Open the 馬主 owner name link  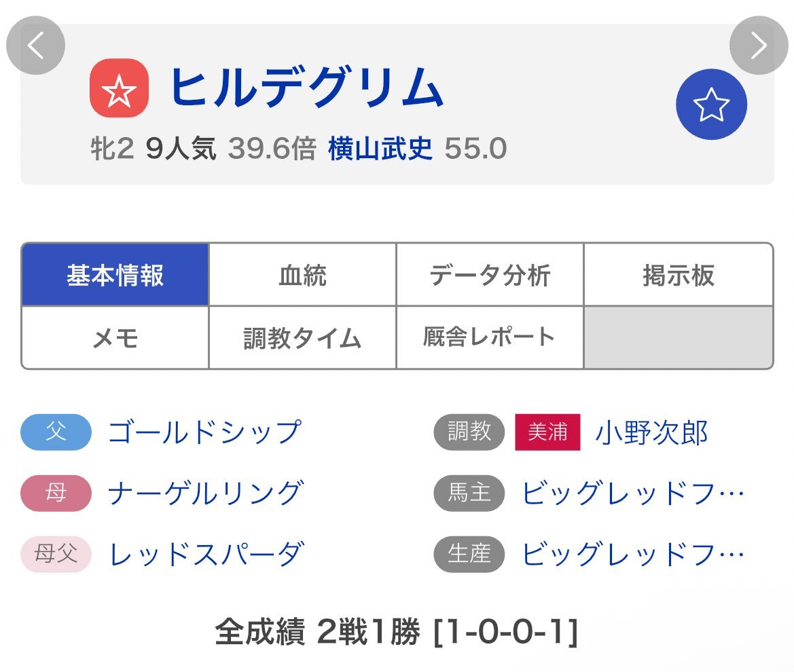coord(632,493)
